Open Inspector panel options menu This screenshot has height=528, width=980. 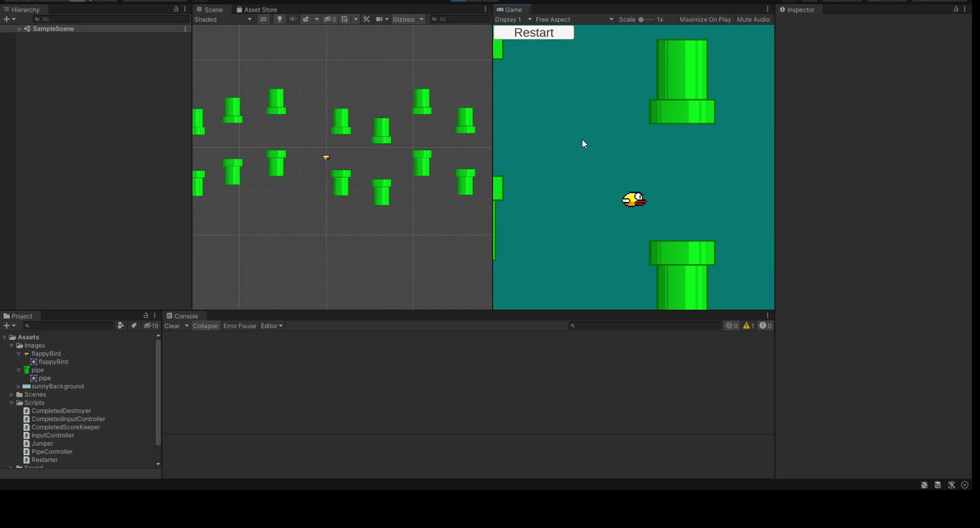964,9
